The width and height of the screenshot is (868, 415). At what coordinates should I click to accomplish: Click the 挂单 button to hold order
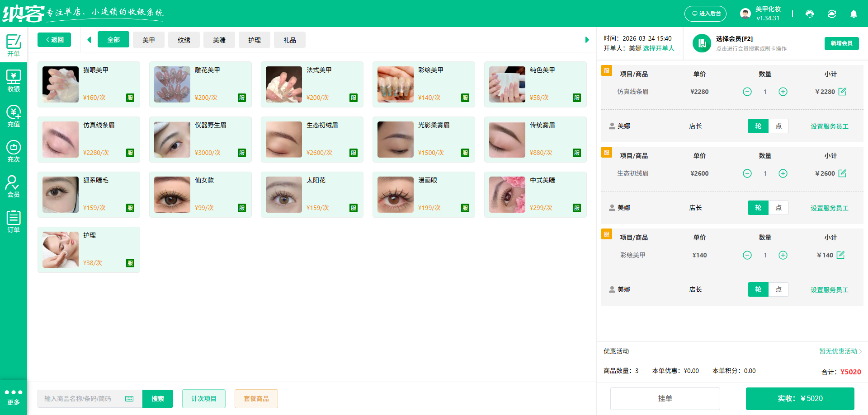tap(665, 399)
